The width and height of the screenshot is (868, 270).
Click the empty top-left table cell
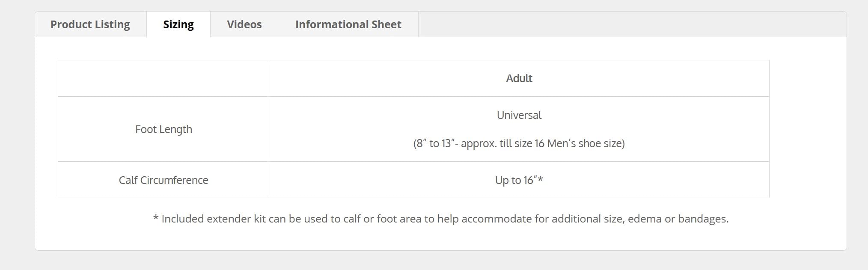click(x=163, y=78)
